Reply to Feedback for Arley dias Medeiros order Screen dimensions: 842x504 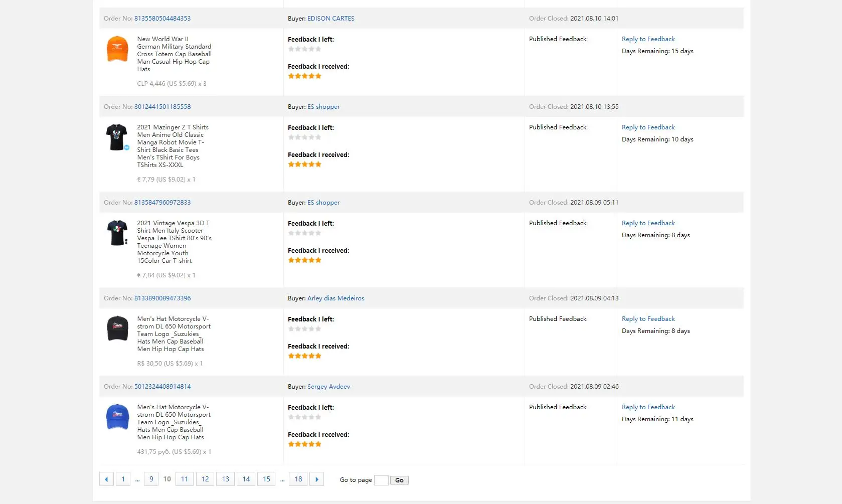tap(648, 319)
